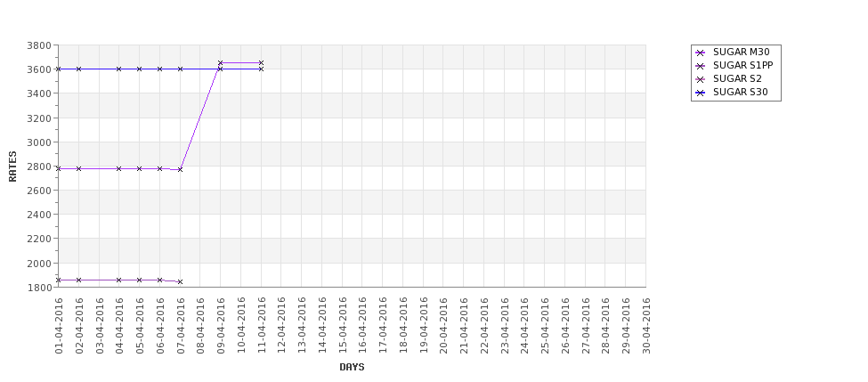The height and width of the screenshot is (382, 868).
Task: Click the 2770 data point on 07-04-2016
Action: tap(180, 169)
